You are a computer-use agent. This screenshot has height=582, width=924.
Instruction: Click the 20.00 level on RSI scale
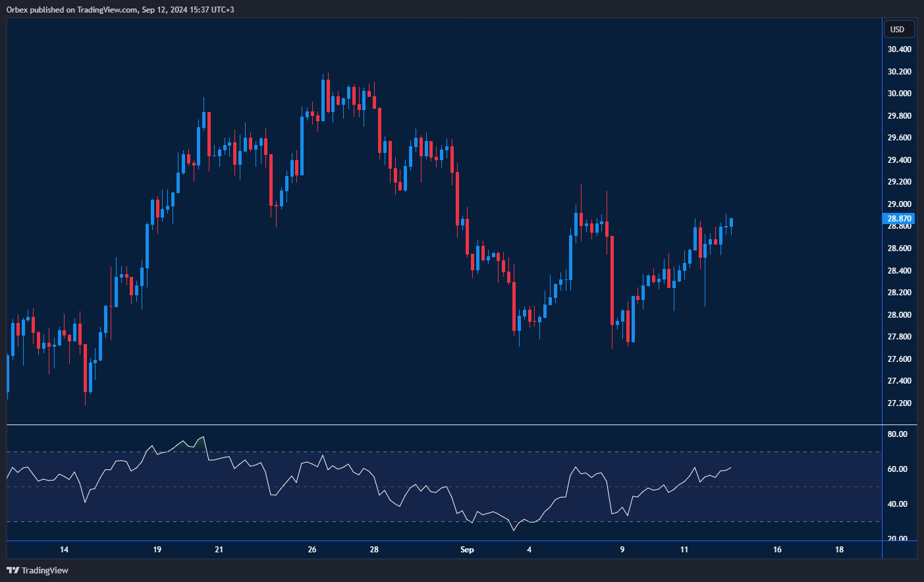coord(897,538)
